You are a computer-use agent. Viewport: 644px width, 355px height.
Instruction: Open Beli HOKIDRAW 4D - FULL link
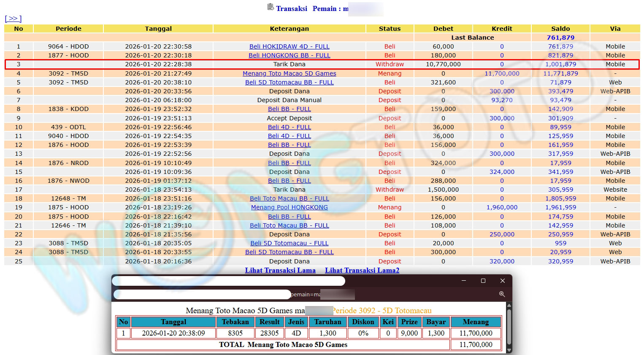[x=289, y=46]
